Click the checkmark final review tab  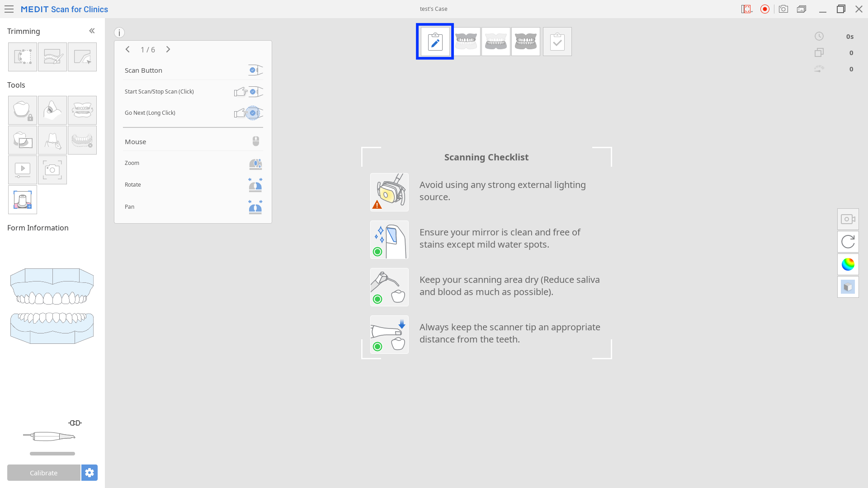pyautogui.click(x=557, y=42)
